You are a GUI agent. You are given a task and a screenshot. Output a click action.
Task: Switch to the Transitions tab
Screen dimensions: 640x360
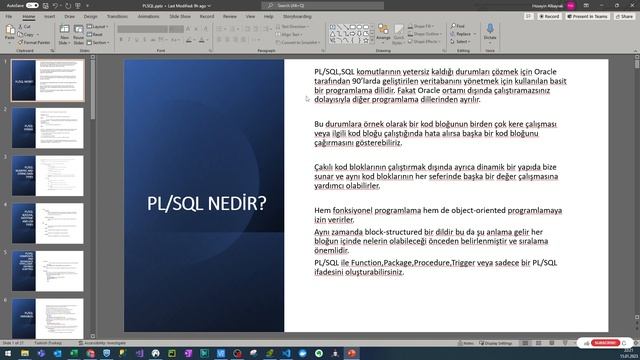click(117, 16)
